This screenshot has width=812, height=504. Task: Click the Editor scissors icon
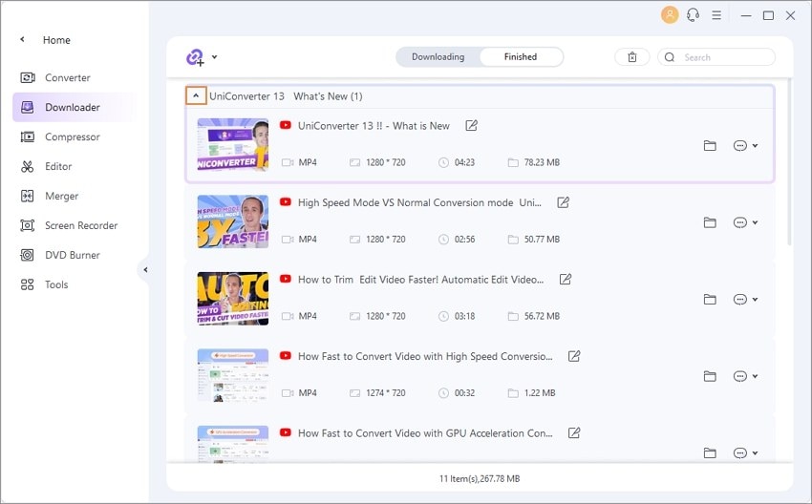(28, 166)
